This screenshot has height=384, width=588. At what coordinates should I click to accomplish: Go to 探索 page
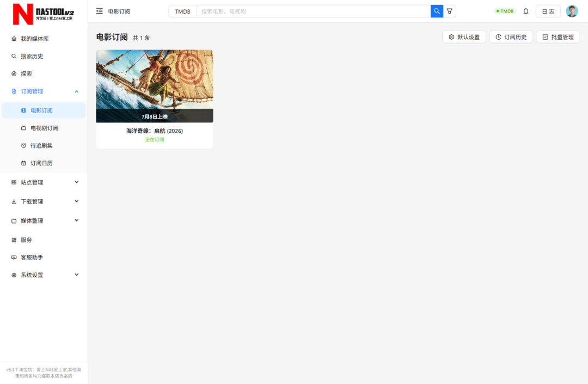click(44, 74)
